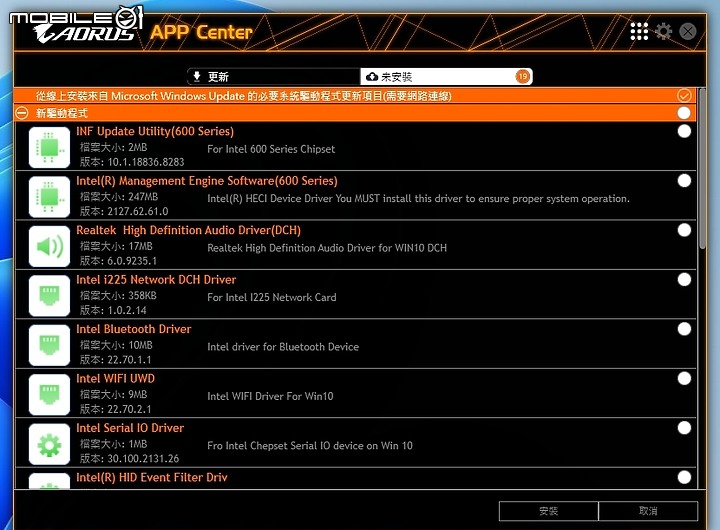Click version text 6.0.9235.1
Viewport: 720px width, 530px height.
pyautogui.click(x=132, y=261)
